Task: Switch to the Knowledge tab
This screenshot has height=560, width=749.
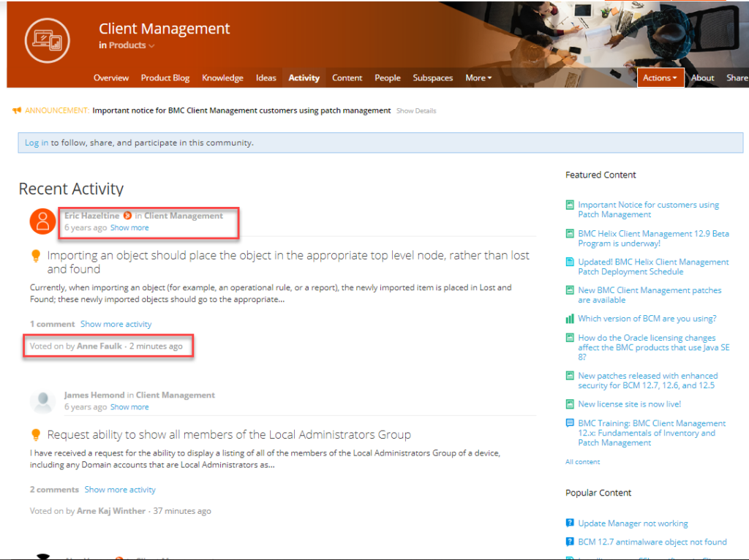Action: 222,77
